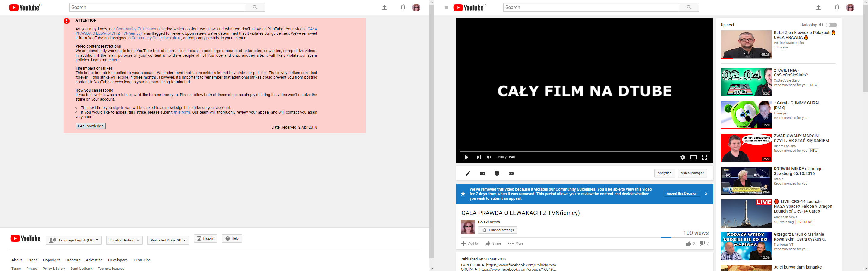Open Community Guidelines strike link
Screen dimensions: 868x271
[156, 38]
